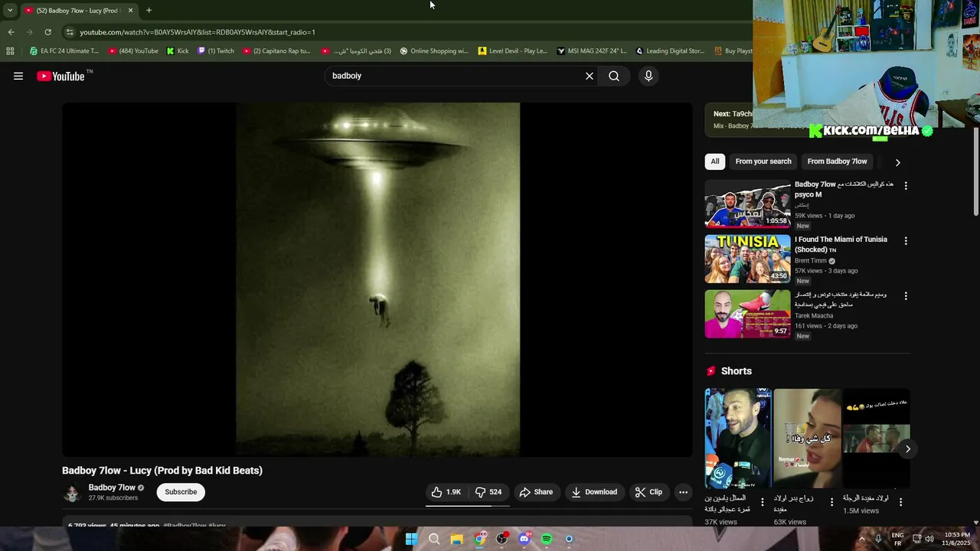Share the Lucy video
Screen dimensions: 980x551
pyautogui.click(x=536, y=492)
